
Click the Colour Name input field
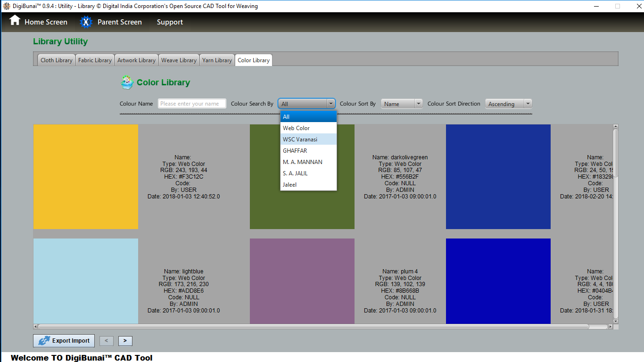[192, 104]
